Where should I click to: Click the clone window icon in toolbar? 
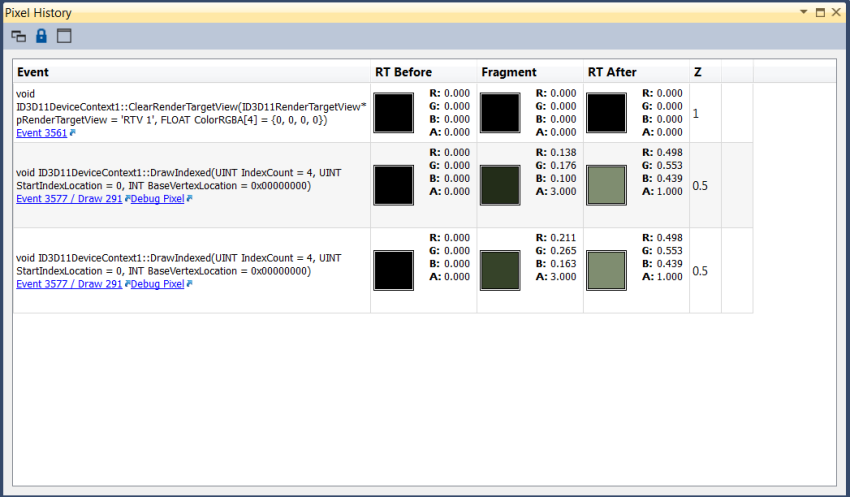19,36
